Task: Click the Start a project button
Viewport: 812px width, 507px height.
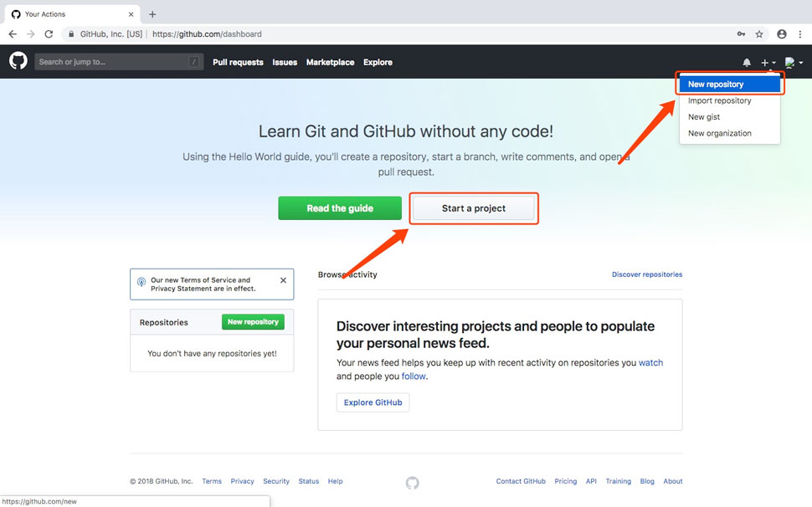Action: [474, 208]
